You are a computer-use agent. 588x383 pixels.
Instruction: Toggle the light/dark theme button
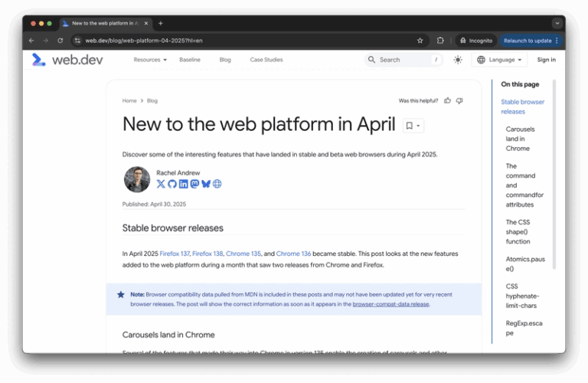click(x=458, y=60)
